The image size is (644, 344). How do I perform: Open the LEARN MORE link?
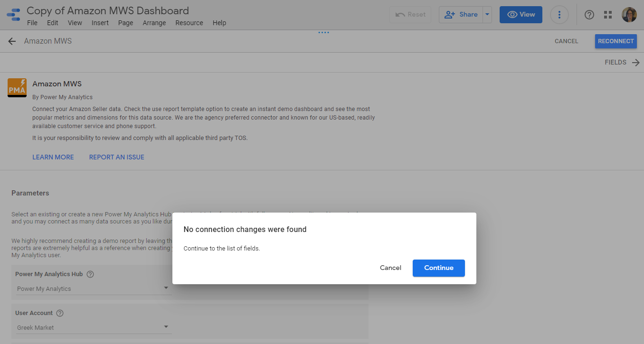53,157
